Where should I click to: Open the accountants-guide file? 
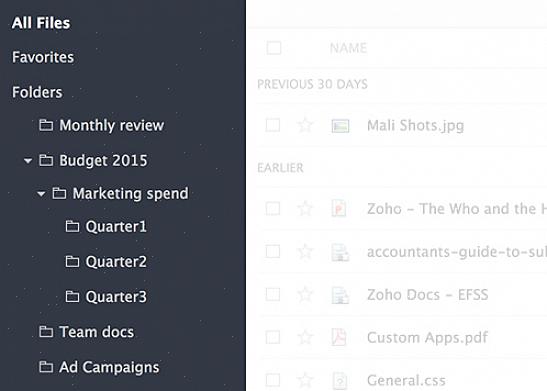[457, 252]
